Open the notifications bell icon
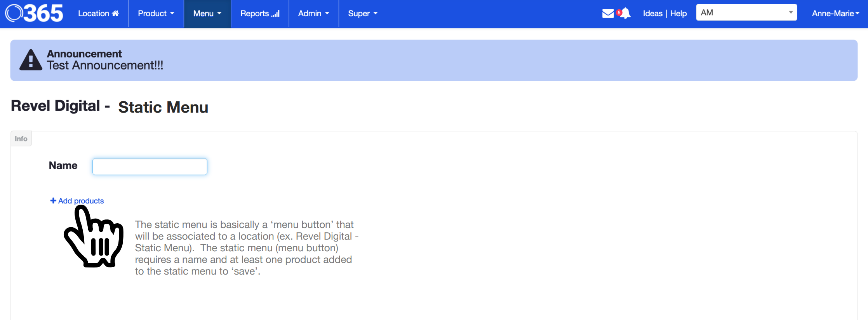 pos(625,13)
